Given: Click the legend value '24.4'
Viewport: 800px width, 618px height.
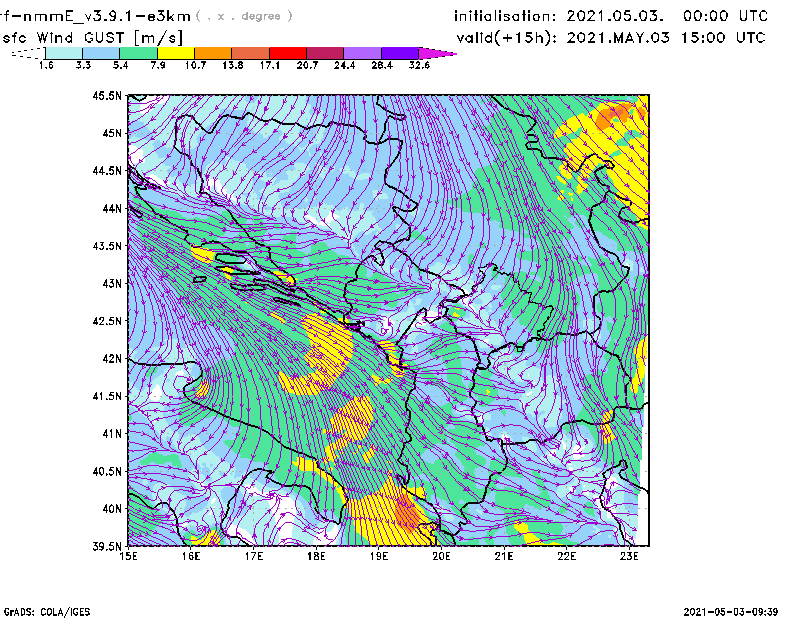Looking at the screenshot, I should coord(344,65).
